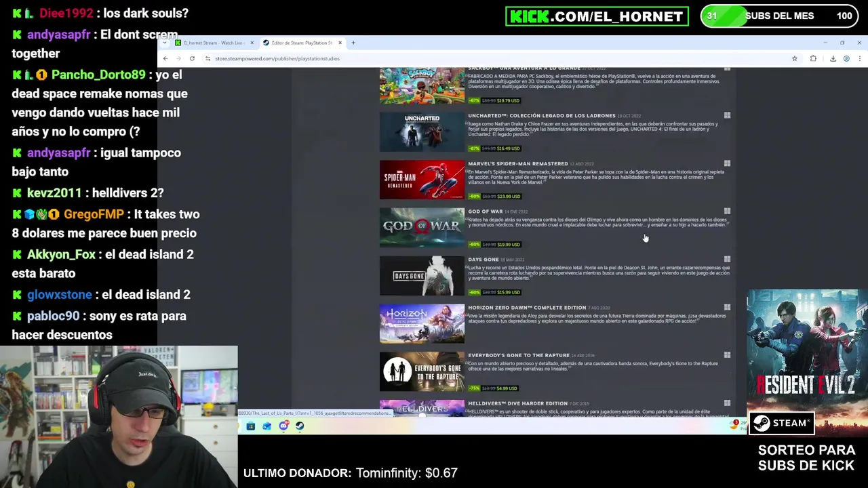
Task: Open browser downloads icon
Action: (x=833, y=58)
